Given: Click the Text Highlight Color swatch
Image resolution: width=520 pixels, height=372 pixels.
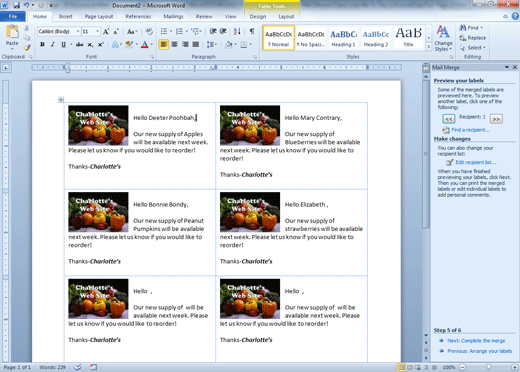Looking at the screenshot, I should click(x=129, y=44).
